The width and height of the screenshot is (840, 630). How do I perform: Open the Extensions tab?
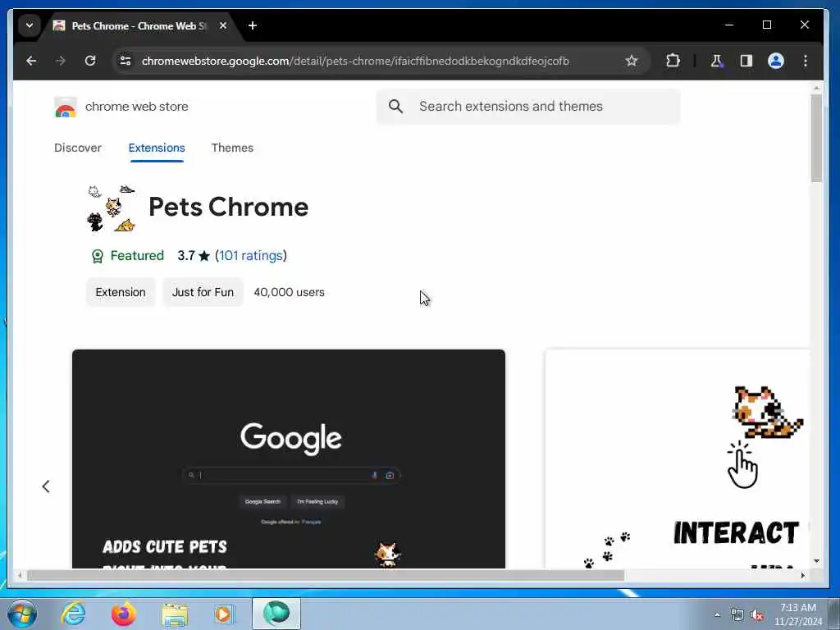coord(157,148)
